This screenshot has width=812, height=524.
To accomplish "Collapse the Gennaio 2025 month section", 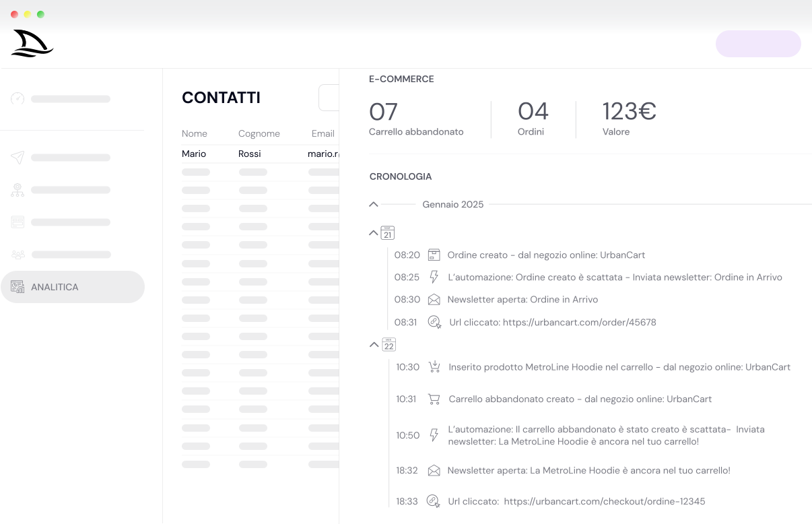I will point(374,204).
